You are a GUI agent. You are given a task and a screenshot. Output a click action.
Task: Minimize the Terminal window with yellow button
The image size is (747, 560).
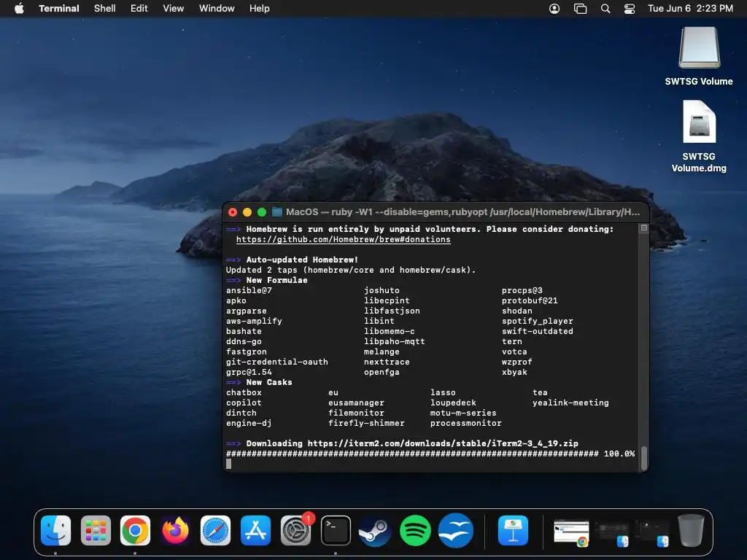coord(247,212)
